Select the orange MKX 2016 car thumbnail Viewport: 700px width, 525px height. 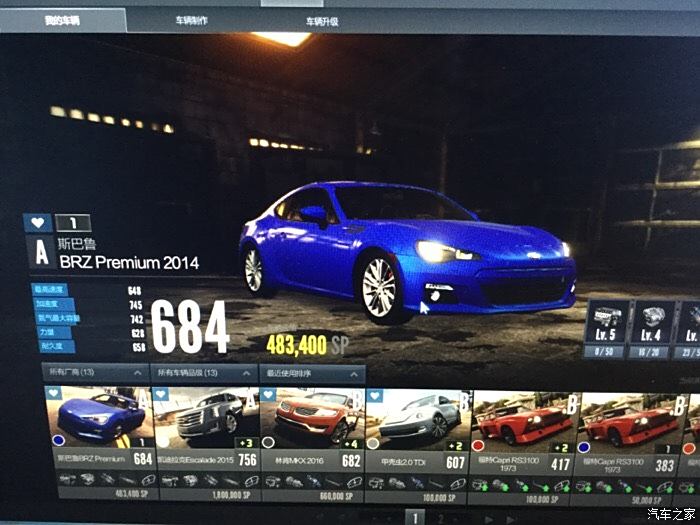click(313, 417)
